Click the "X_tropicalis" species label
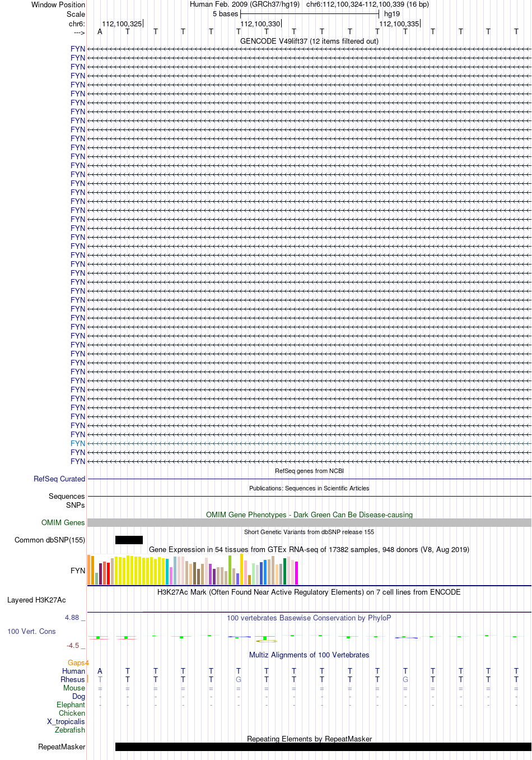 [66, 721]
